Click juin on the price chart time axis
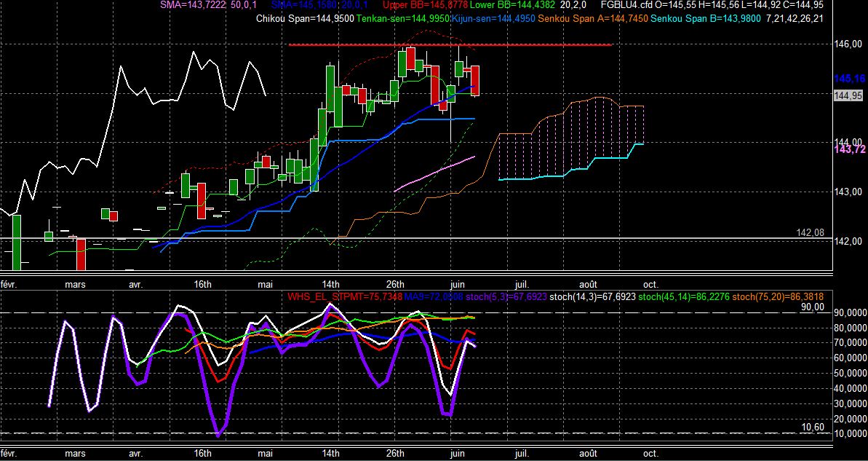 (x=459, y=284)
